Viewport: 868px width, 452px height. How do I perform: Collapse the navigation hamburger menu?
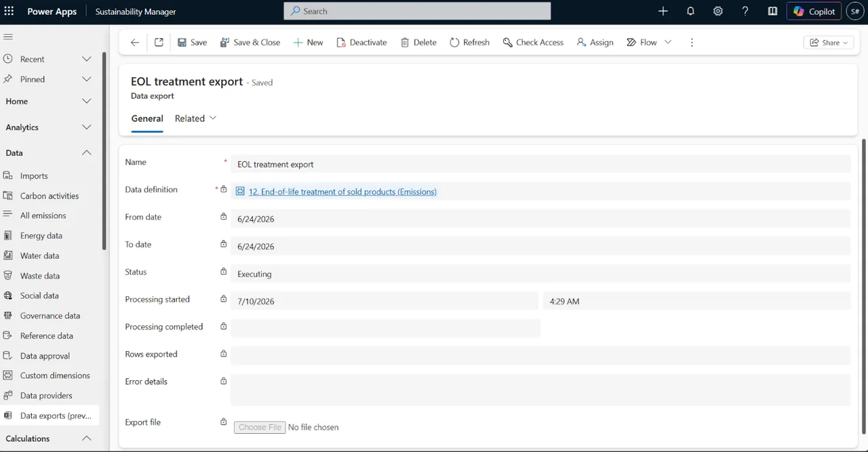pyautogui.click(x=8, y=37)
